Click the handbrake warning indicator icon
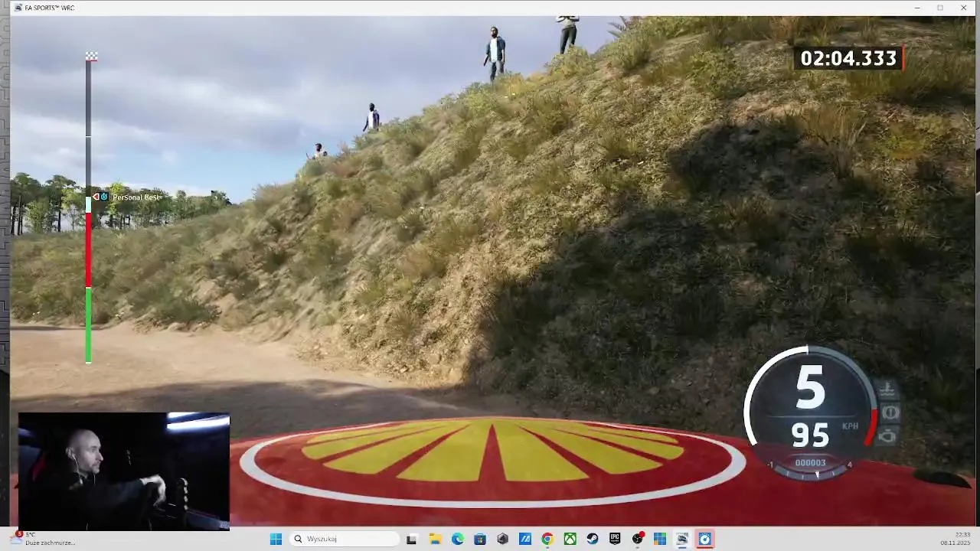980x551 pixels. pyautogui.click(x=890, y=412)
